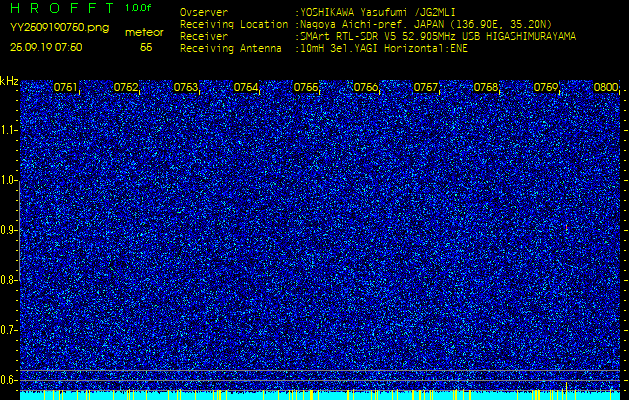Click the 0751 time marker
Screen dimensions: 629x400
coord(65,87)
